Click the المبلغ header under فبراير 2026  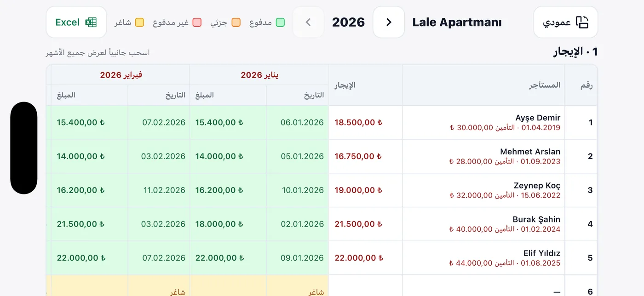(x=66, y=95)
